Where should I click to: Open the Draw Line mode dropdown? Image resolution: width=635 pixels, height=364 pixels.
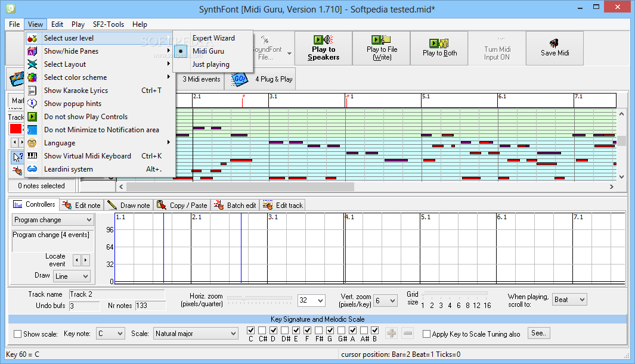[72, 276]
